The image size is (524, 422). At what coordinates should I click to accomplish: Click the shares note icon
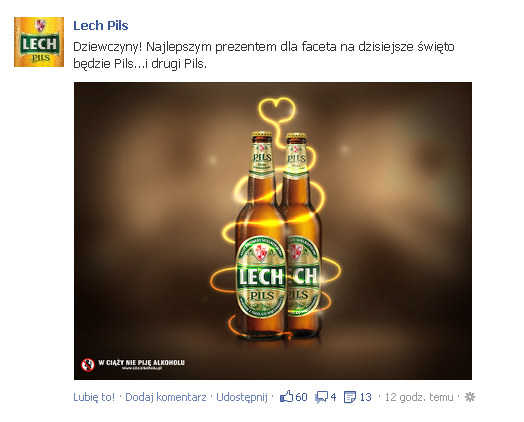point(350,397)
